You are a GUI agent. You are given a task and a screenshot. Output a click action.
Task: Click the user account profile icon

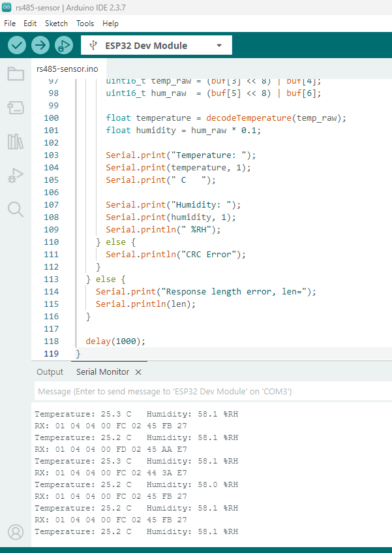[16, 532]
